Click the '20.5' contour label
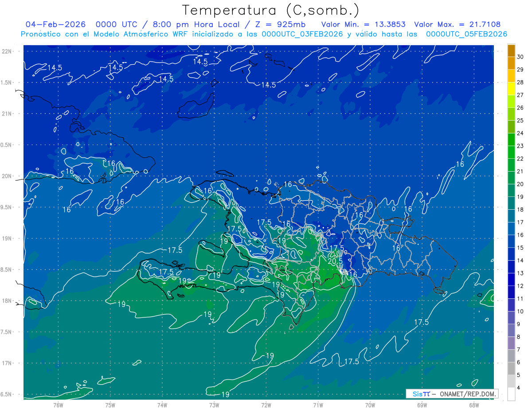Viewport: 532px width, 411px height. click(x=335, y=261)
